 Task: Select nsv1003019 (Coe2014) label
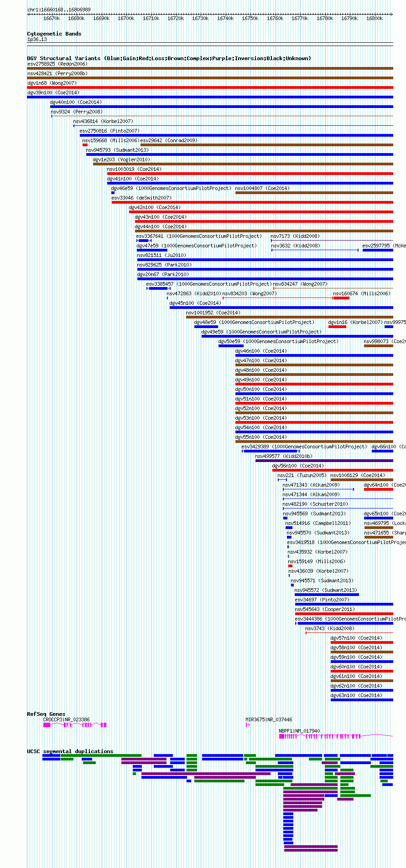(134, 169)
